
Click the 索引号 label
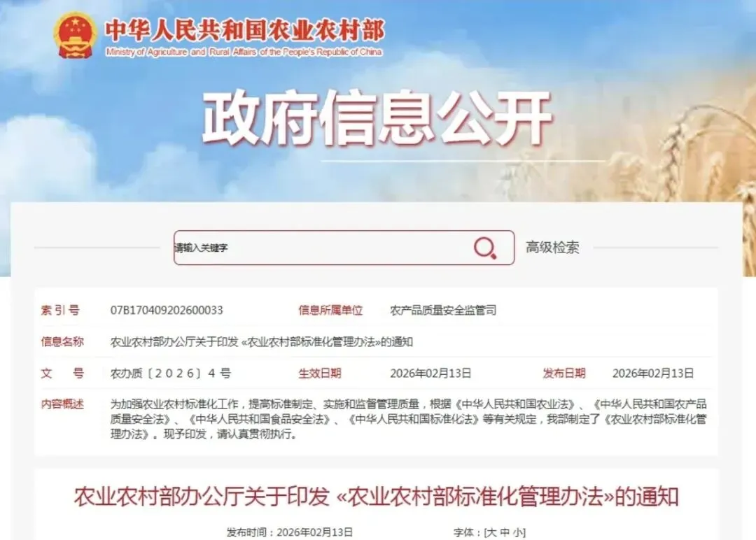tap(60, 311)
